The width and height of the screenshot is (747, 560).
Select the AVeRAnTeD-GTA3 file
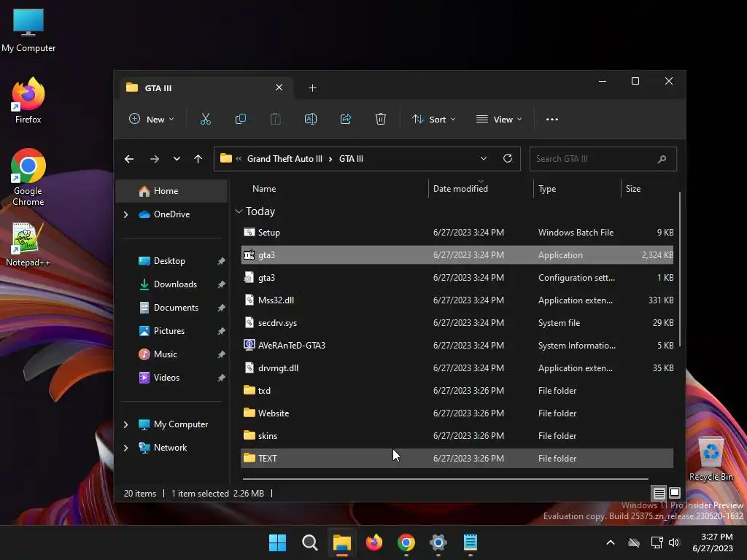[457, 346]
